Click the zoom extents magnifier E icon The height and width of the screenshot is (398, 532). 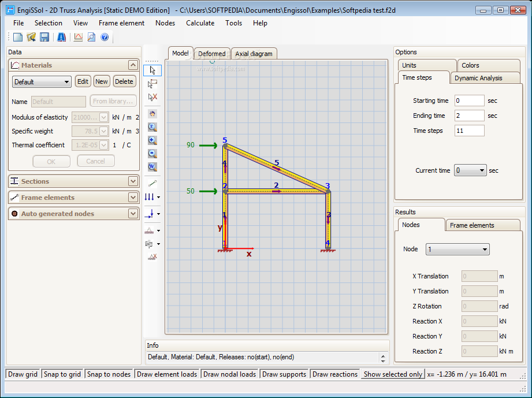(x=152, y=127)
